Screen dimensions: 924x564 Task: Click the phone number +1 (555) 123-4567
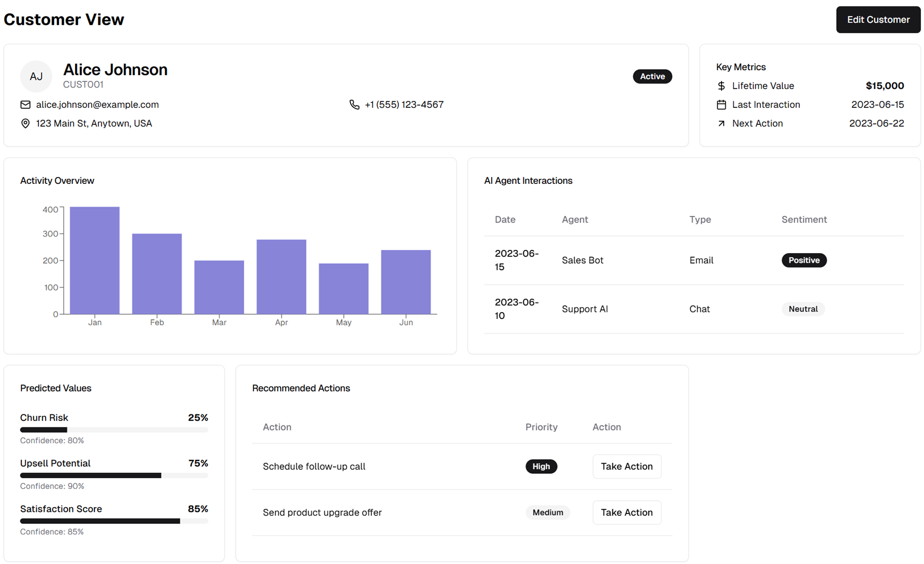tap(404, 105)
